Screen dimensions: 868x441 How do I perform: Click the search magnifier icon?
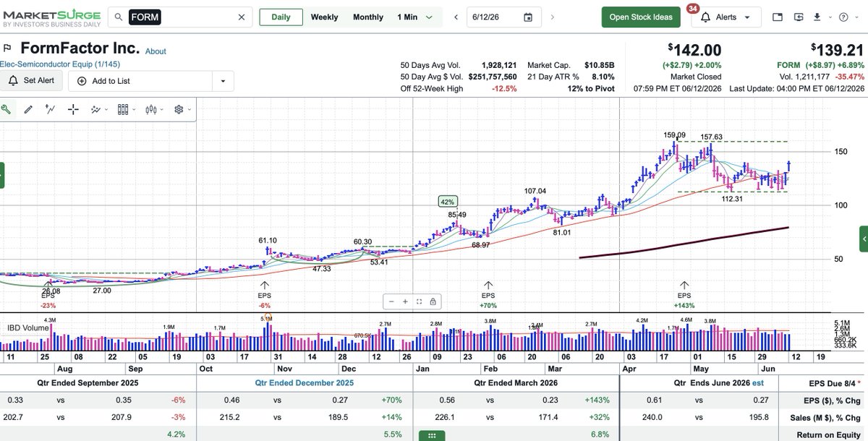pyautogui.click(x=119, y=17)
